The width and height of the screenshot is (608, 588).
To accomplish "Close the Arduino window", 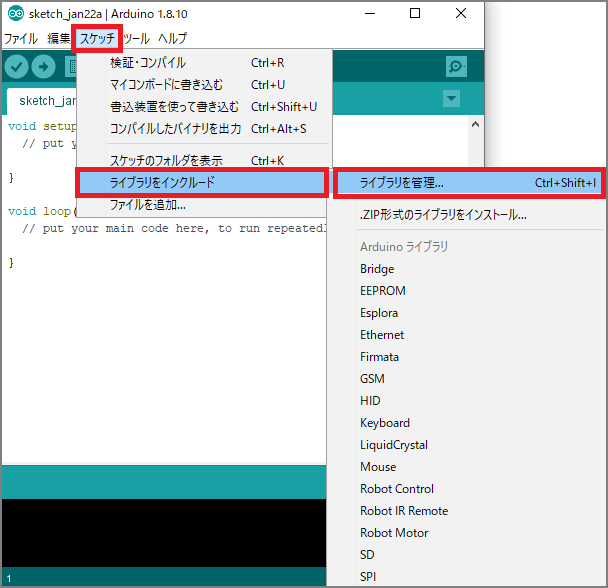I will coord(461,13).
